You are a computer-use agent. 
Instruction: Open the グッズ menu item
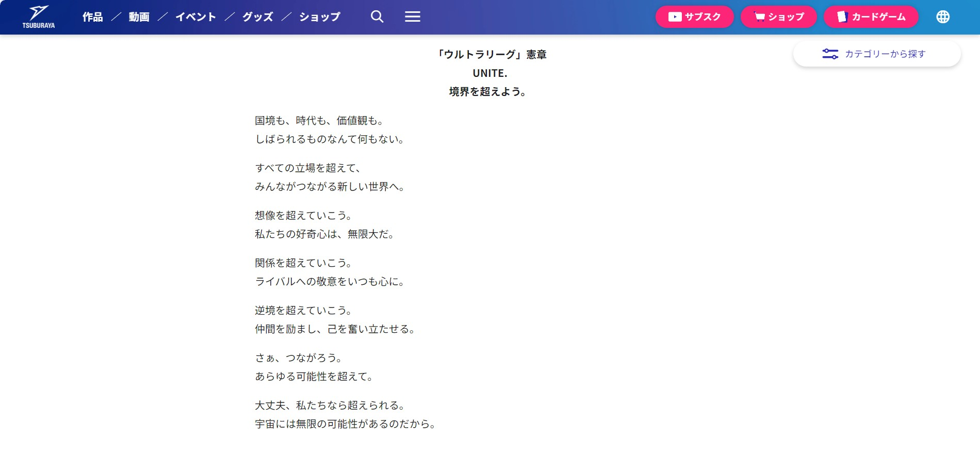(258, 17)
